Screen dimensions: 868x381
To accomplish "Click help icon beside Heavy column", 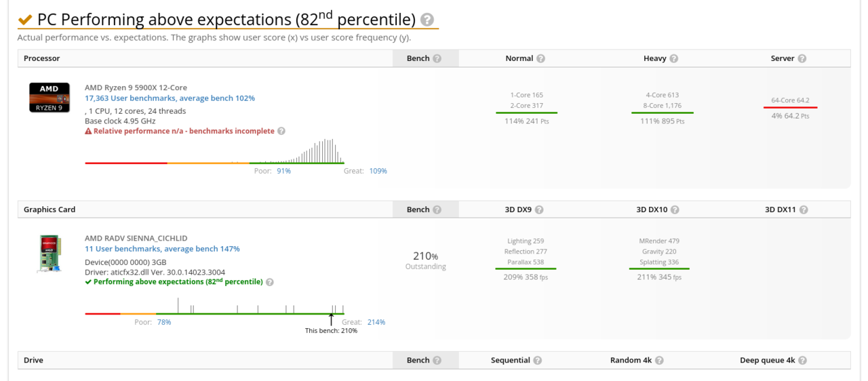I will 674,58.
